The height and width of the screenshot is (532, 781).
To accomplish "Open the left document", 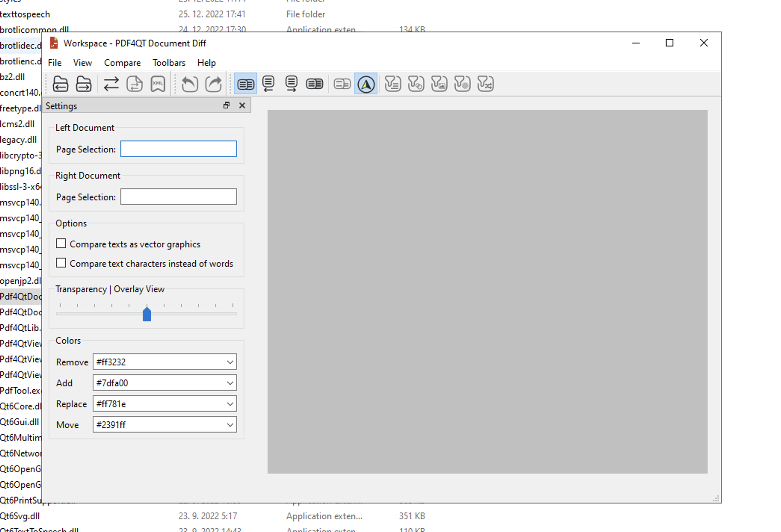I will [61, 84].
